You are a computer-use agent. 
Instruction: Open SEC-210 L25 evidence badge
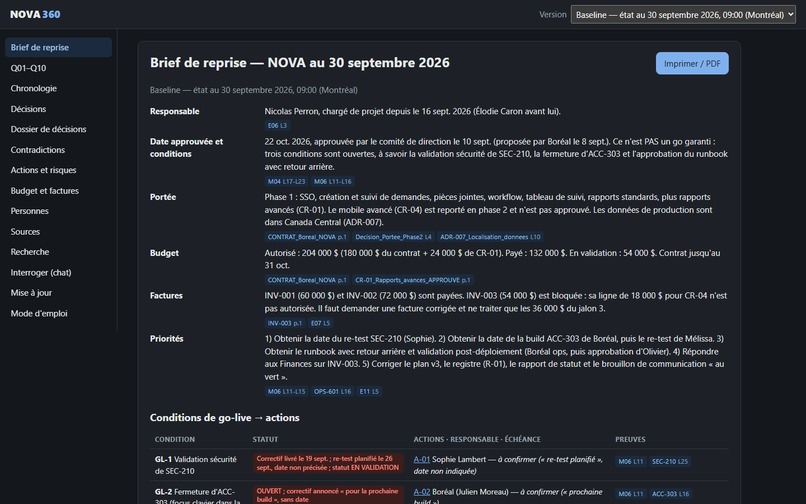[670, 461]
